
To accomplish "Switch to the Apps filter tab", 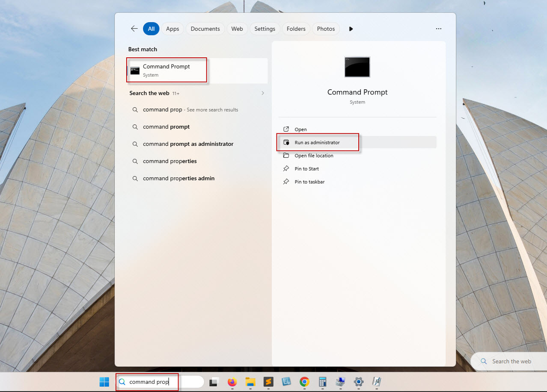I will (x=172, y=29).
